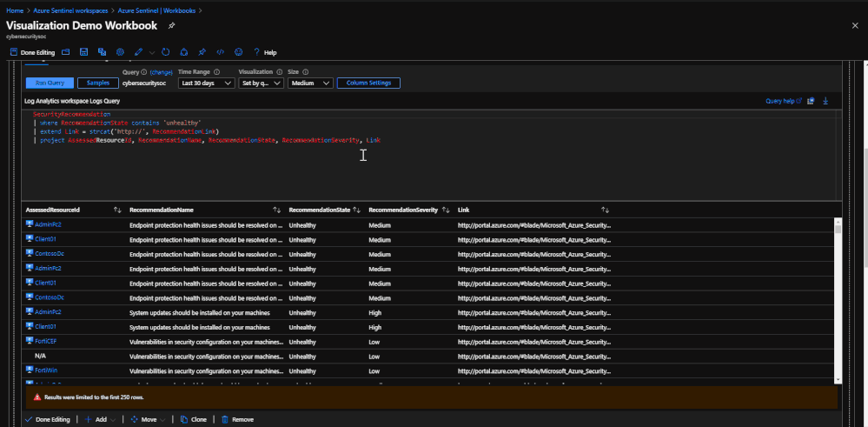Open FortiCEF resource link
Screen dimensions: 868x427
click(x=45, y=341)
